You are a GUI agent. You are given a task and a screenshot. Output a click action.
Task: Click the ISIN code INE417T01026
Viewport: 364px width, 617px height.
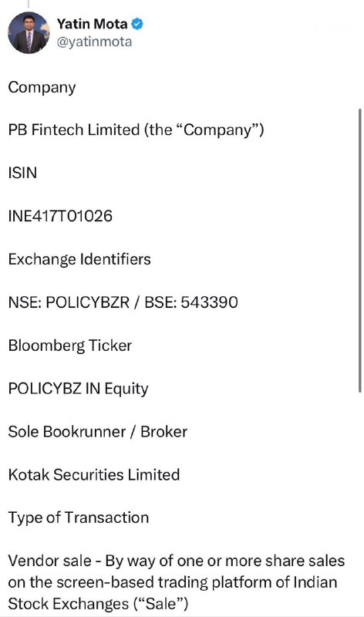coord(60,216)
